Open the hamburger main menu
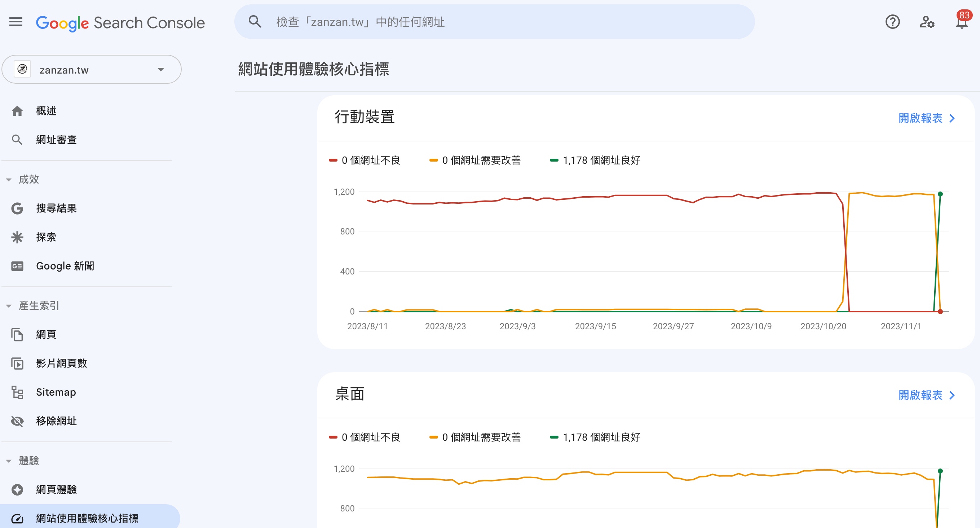 (x=16, y=22)
